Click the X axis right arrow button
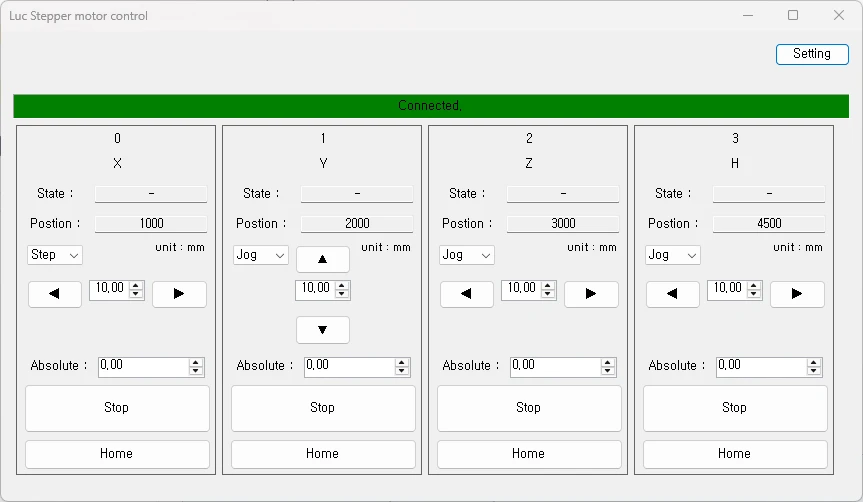This screenshot has height=502, width=863. coord(179,294)
